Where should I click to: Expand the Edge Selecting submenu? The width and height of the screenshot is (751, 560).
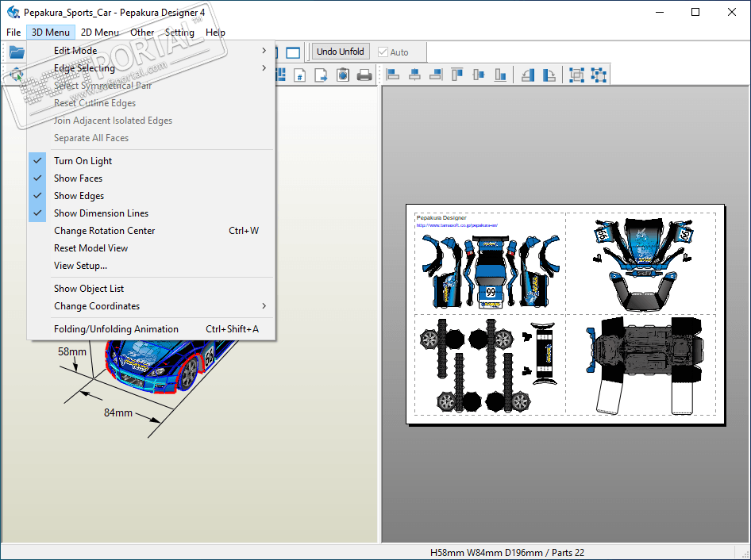(x=150, y=68)
